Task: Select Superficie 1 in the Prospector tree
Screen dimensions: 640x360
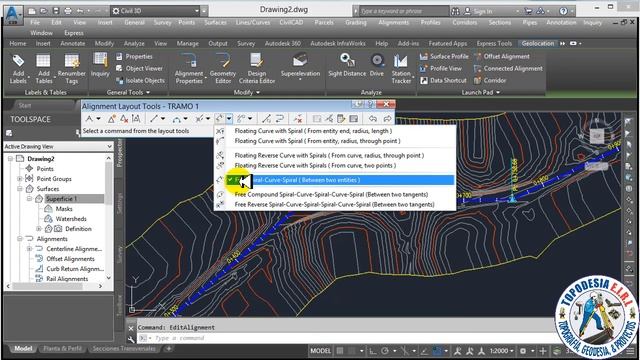Action: (61, 199)
